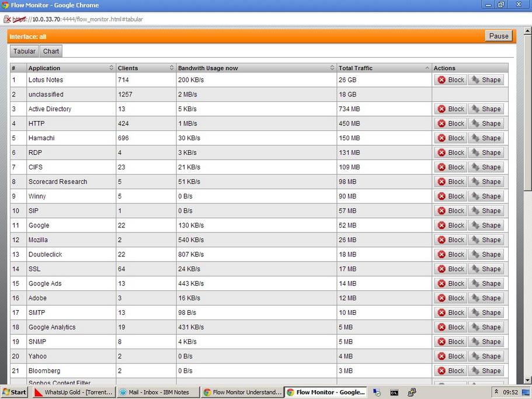This screenshot has width=532, height=399.
Task: Click the command prompt tray icon
Action: pos(394,393)
